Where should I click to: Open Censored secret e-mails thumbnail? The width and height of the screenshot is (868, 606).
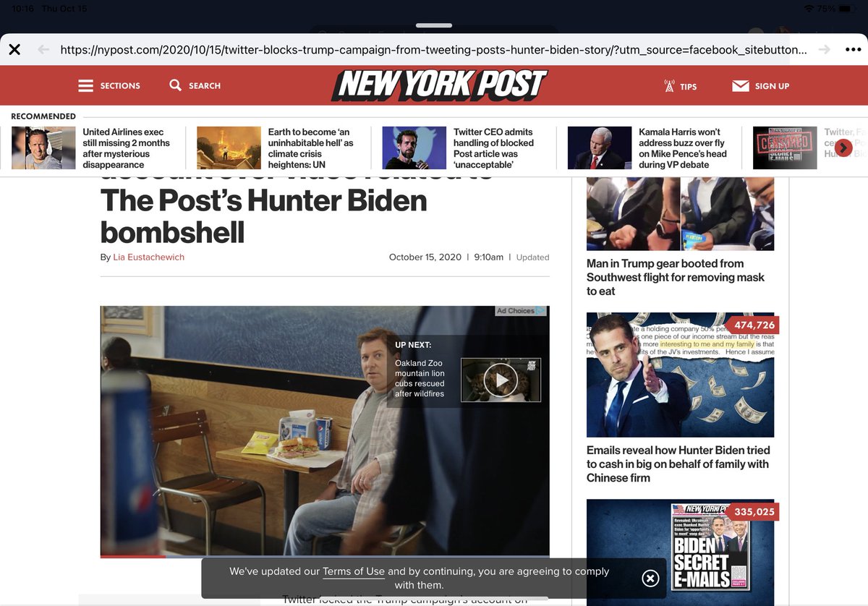point(785,148)
